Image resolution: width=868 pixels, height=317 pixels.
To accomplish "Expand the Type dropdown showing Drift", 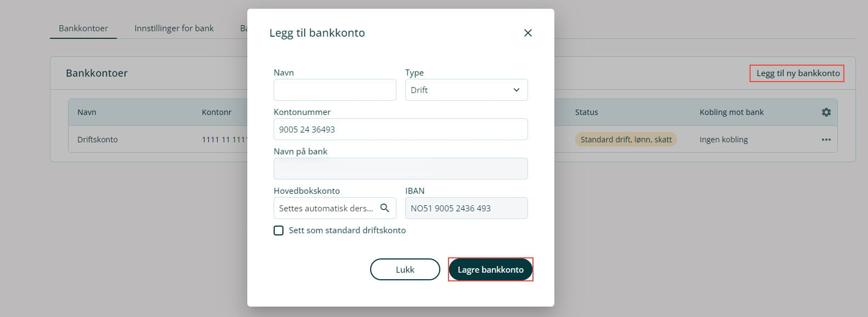I will pyautogui.click(x=466, y=90).
